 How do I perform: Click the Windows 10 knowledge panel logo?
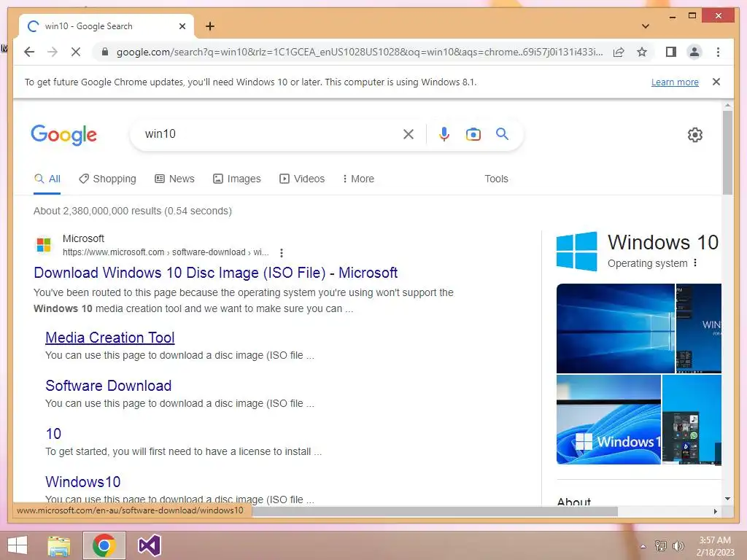coord(576,251)
